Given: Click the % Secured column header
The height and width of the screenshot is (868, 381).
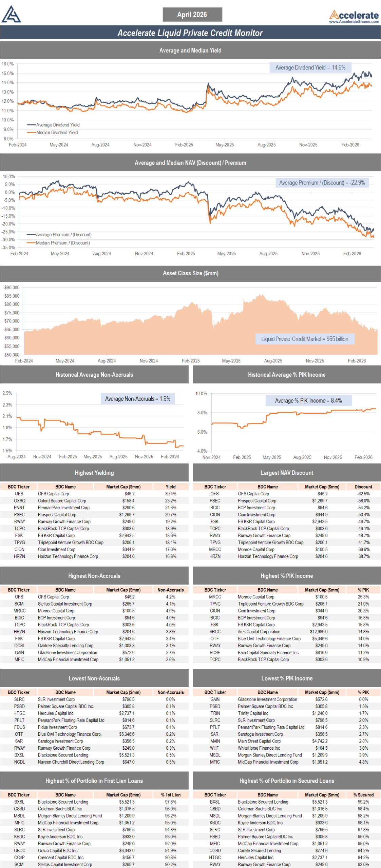Looking at the screenshot, I should [363, 795].
